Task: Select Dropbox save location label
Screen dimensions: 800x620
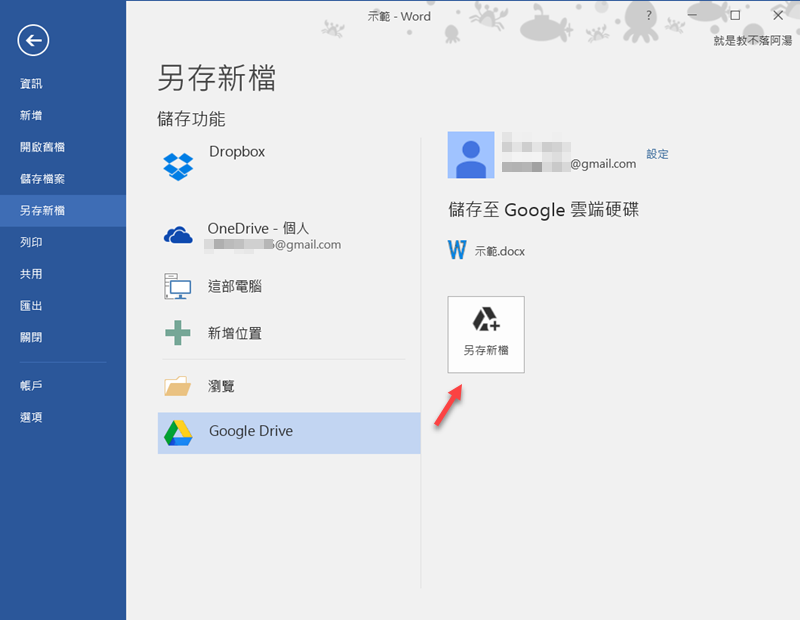Action: pos(237,152)
